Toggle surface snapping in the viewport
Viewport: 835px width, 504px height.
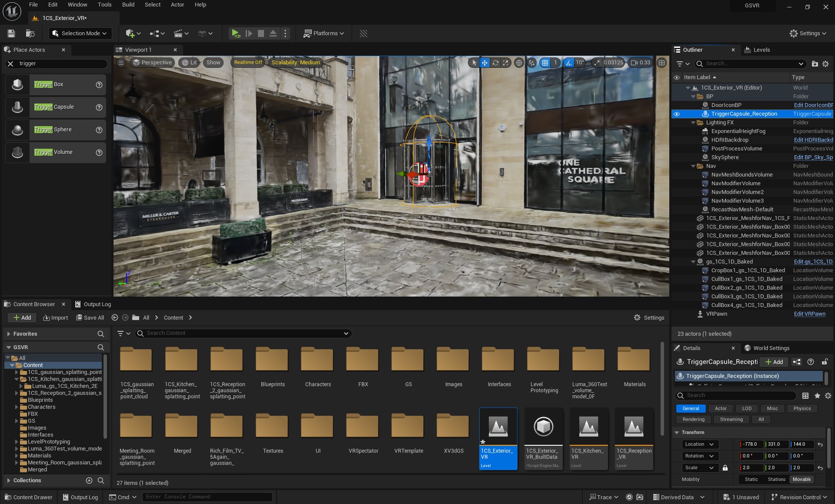(x=531, y=63)
